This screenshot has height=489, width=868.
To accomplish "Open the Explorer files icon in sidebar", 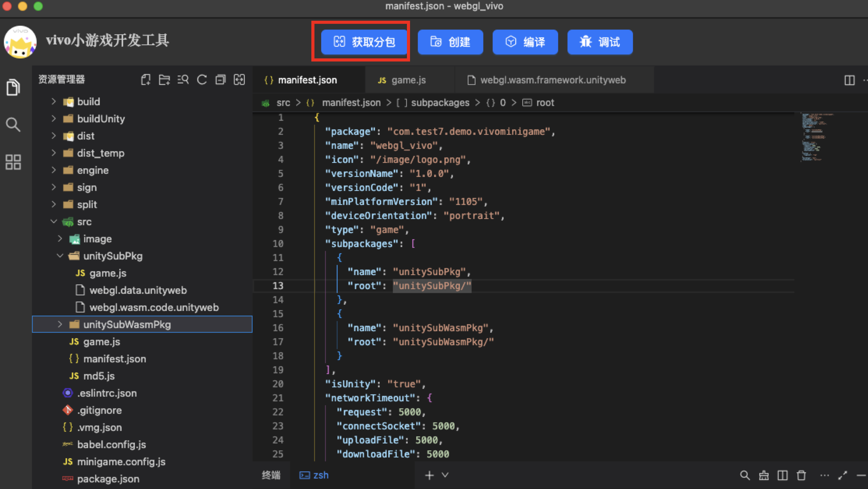I will (x=13, y=87).
